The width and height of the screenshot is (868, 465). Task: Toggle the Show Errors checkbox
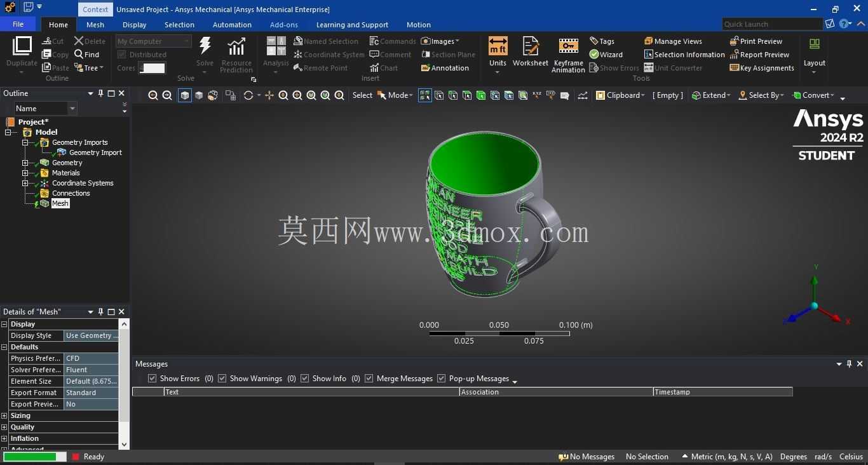pos(152,379)
